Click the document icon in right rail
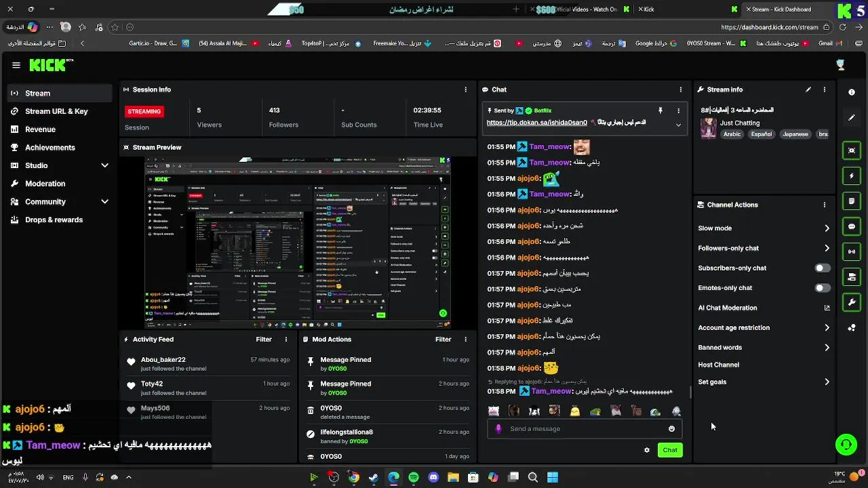This screenshot has width=868, height=488. [852, 201]
